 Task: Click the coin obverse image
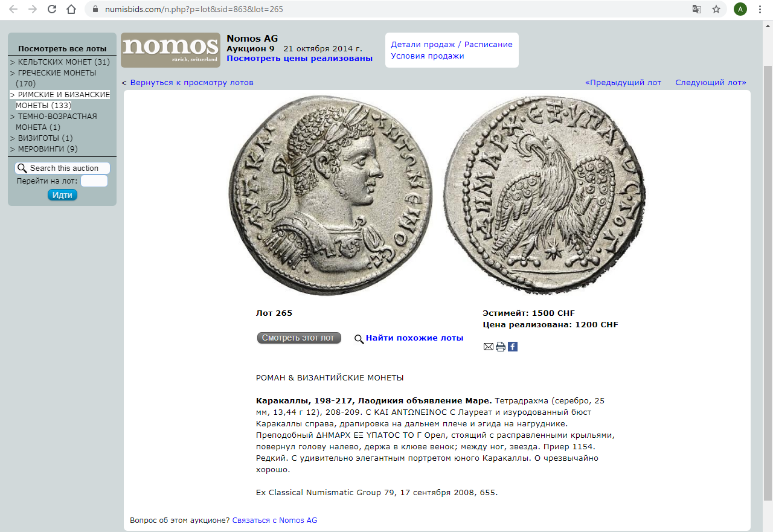(x=331, y=195)
